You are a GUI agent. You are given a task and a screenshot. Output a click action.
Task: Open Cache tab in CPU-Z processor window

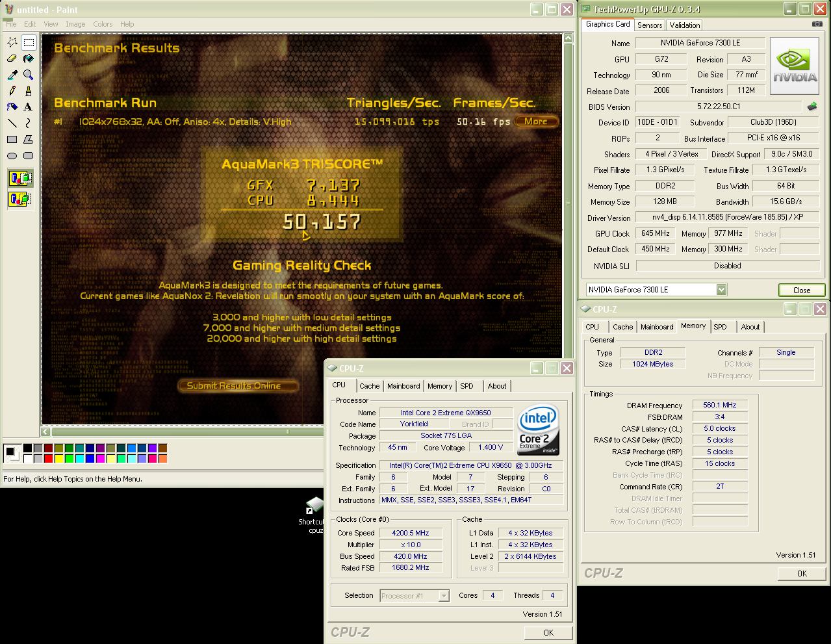[x=370, y=386]
